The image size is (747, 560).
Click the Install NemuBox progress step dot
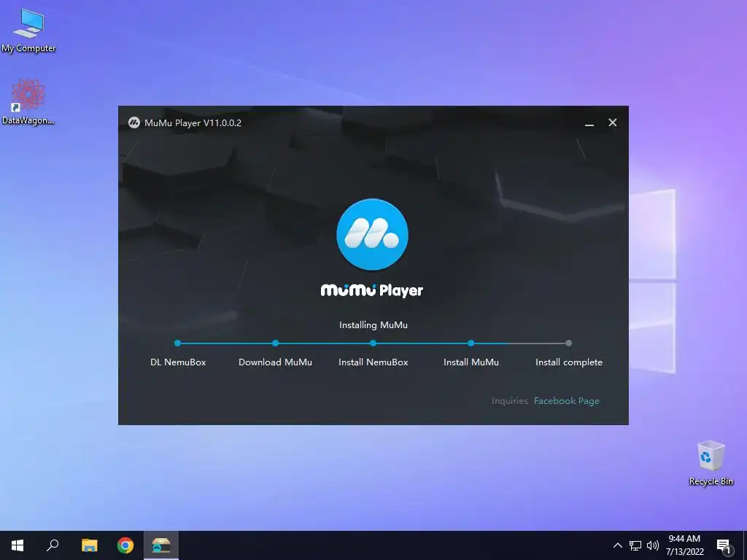click(x=373, y=343)
